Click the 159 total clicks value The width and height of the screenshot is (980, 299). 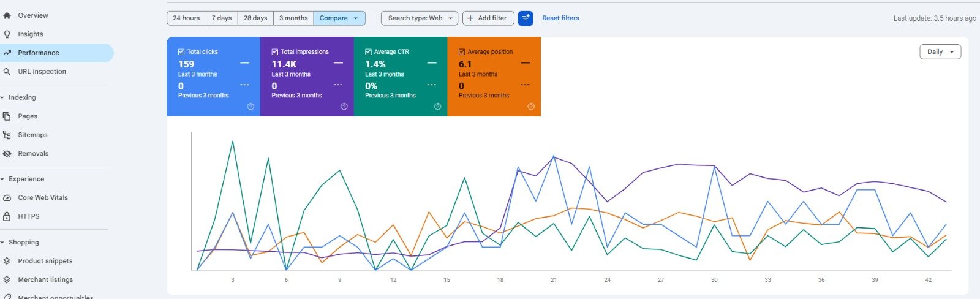click(x=186, y=64)
